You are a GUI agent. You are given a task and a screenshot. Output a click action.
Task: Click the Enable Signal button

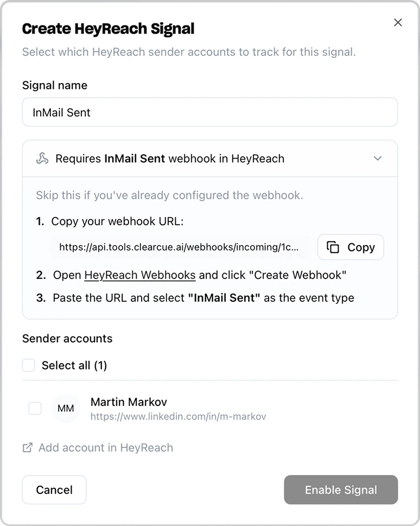[x=340, y=490]
